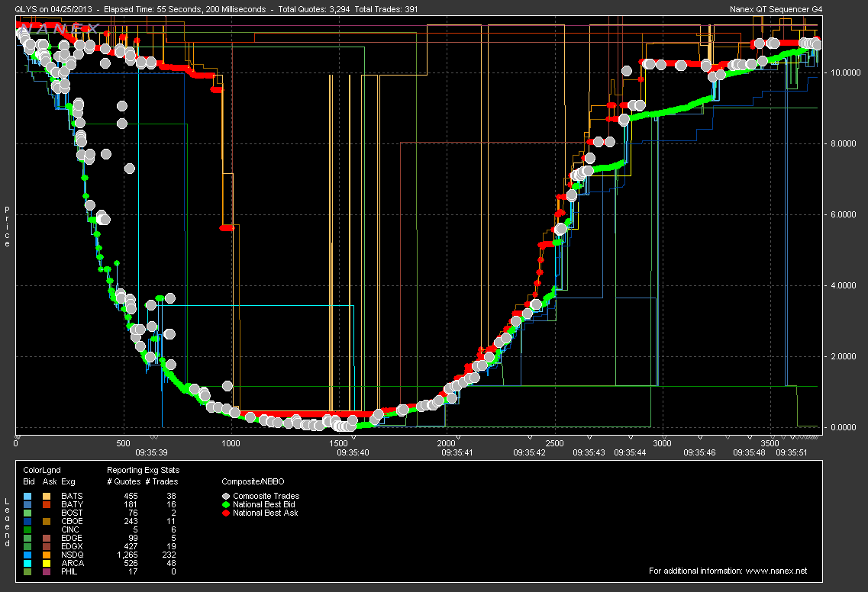Screen dimensions: 868x592
Task: Click the 'Composite/NBBO' heading
Action: [x=253, y=481]
